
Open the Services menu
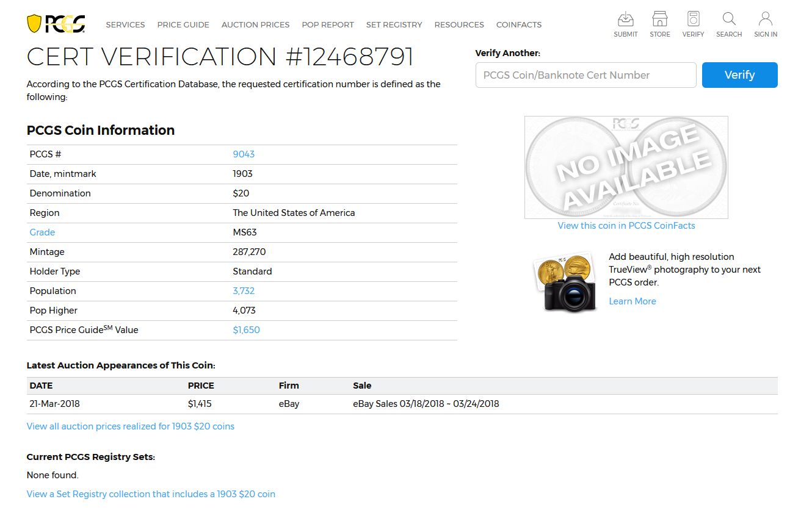click(125, 25)
